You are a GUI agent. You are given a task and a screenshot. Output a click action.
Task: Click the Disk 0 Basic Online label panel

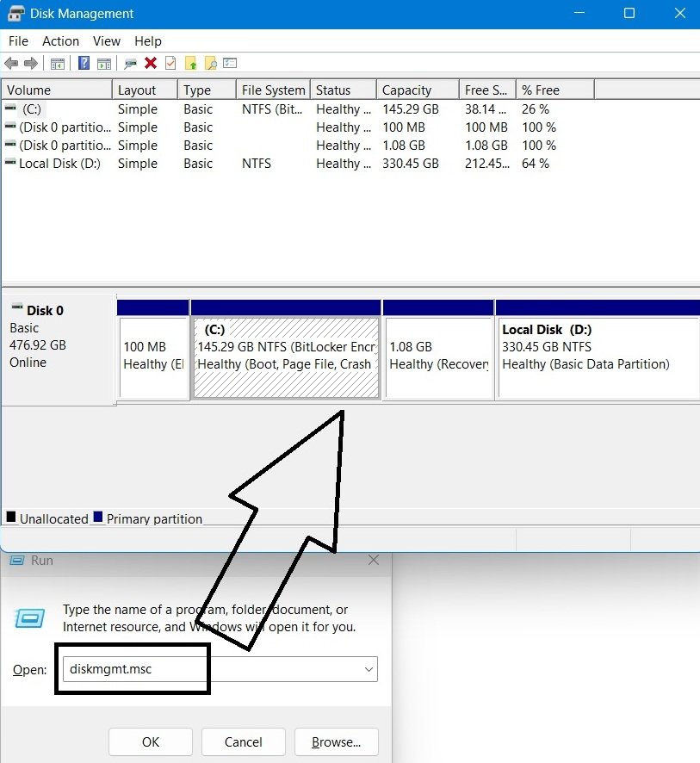59,350
